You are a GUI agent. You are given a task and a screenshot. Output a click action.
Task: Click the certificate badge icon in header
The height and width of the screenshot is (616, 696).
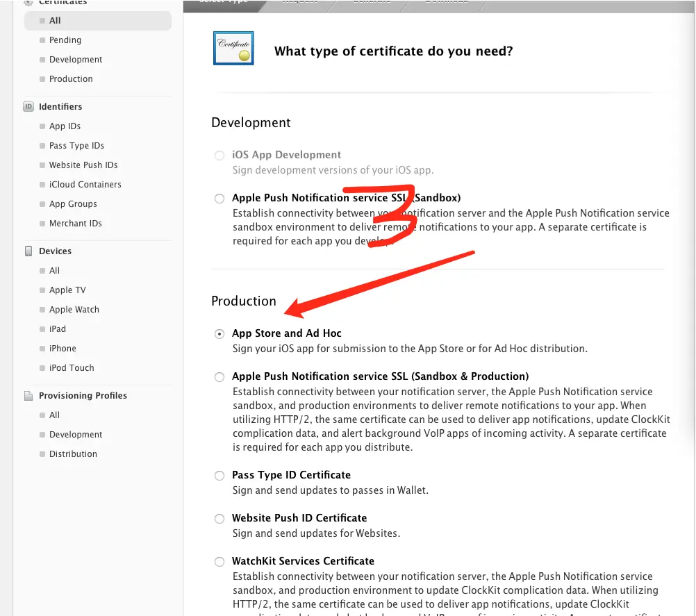233,49
